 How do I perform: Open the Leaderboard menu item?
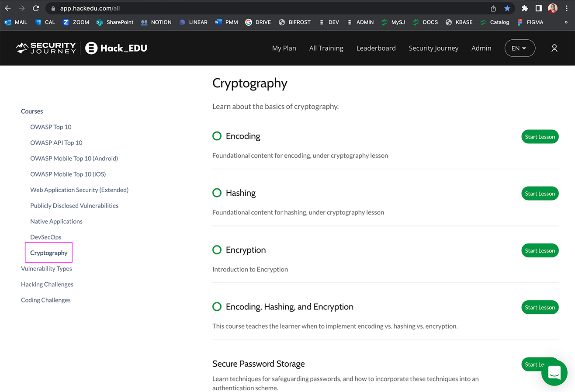pos(376,48)
